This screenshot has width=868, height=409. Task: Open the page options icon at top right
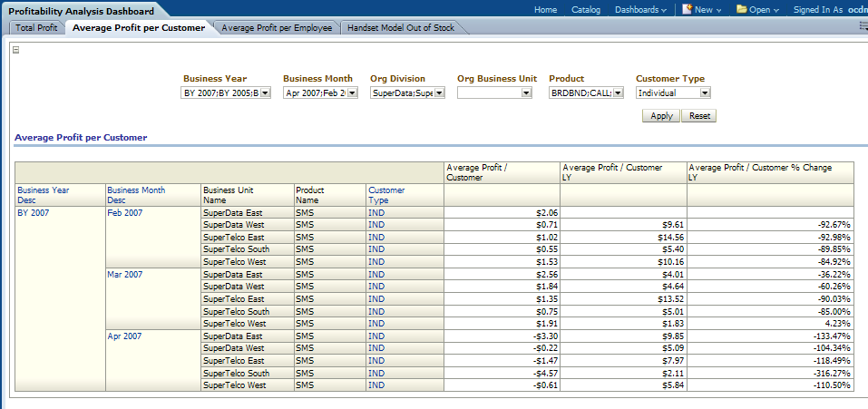tap(863, 27)
